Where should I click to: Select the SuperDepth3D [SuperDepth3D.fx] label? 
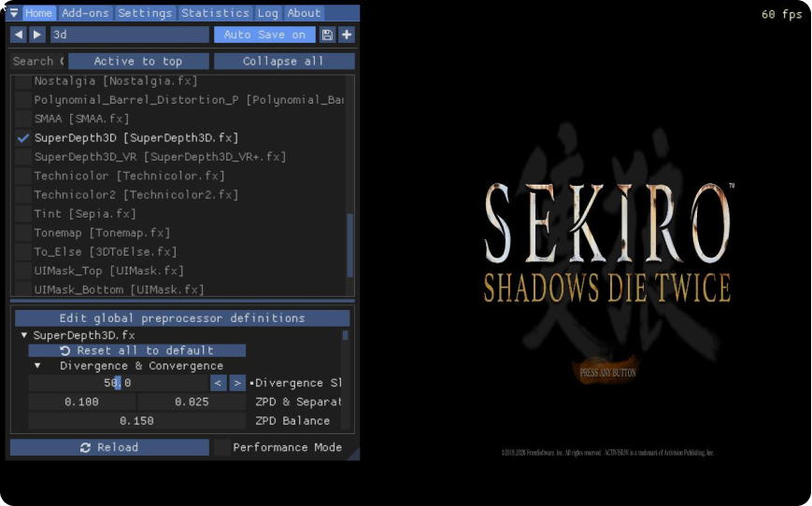pyautogui.click(x=136, y=138)
